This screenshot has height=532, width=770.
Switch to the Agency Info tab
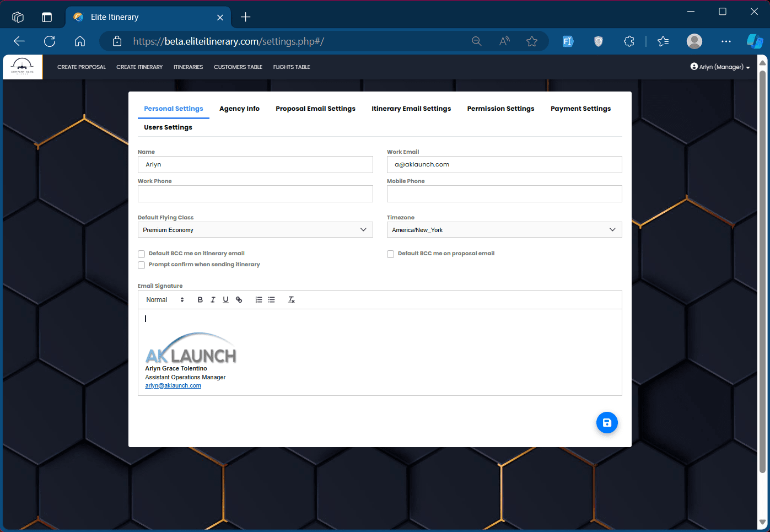point(239,109)
